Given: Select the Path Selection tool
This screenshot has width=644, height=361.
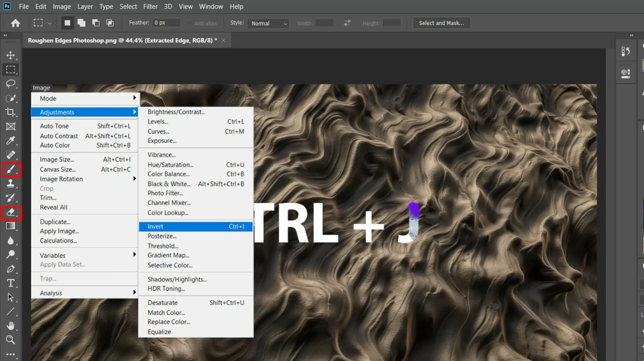Looking at the screenshot, I should coord(11,297).
